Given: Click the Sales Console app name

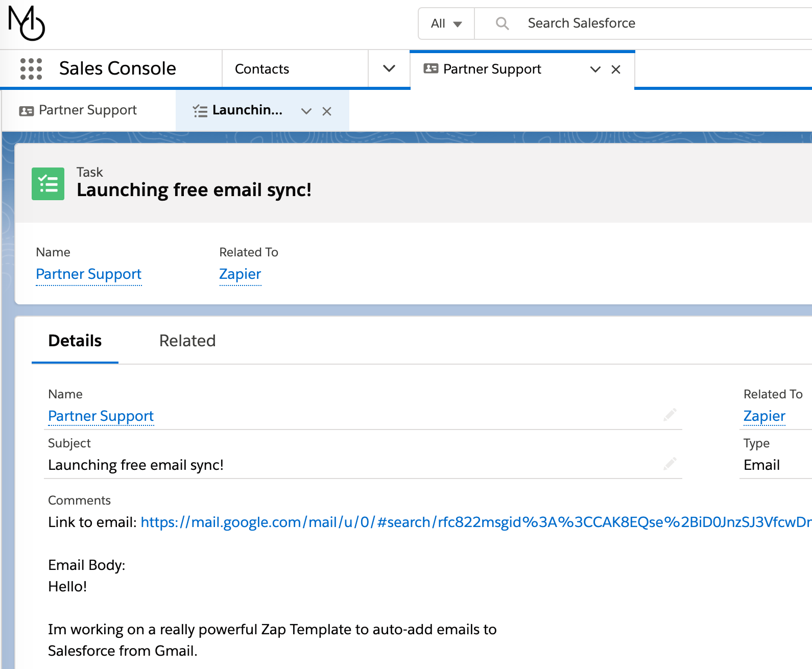Looking at the screenshot, I should [x=117, y=68].
